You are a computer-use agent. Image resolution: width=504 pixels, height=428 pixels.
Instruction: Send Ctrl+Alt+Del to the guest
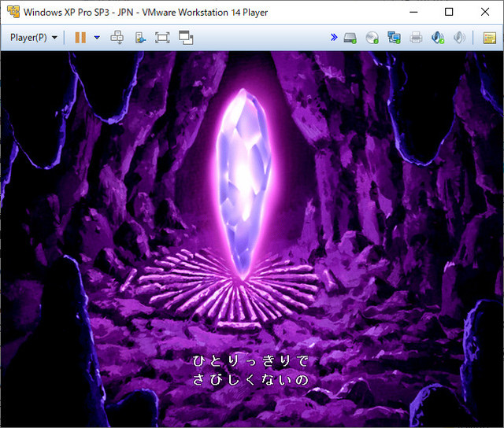pos(117,38)
